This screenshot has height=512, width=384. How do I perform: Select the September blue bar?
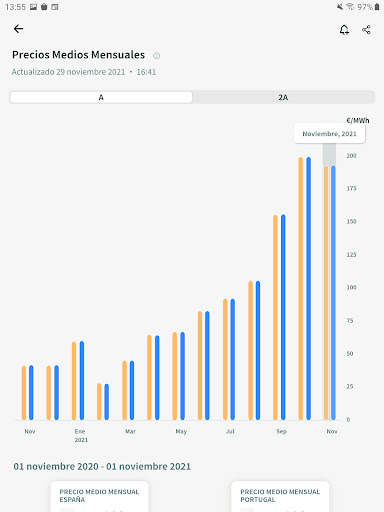coord(283,317)
